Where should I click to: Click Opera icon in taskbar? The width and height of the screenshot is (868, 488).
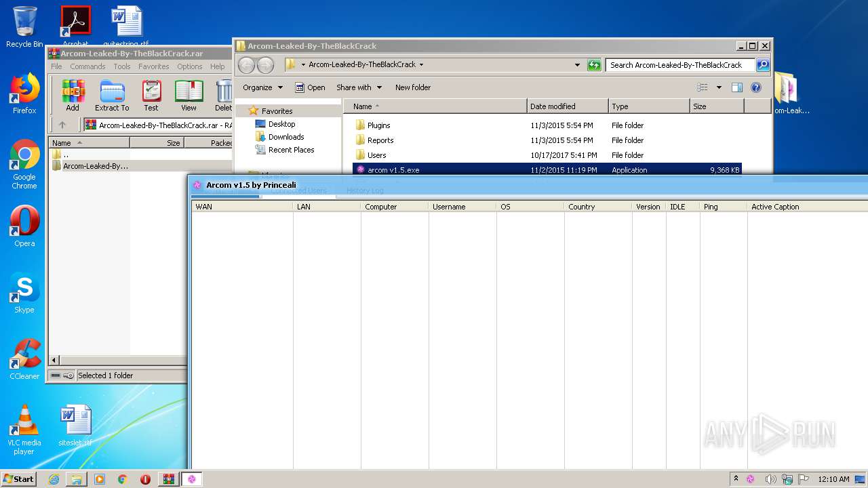pyautogui.click(x=145, y=479)
